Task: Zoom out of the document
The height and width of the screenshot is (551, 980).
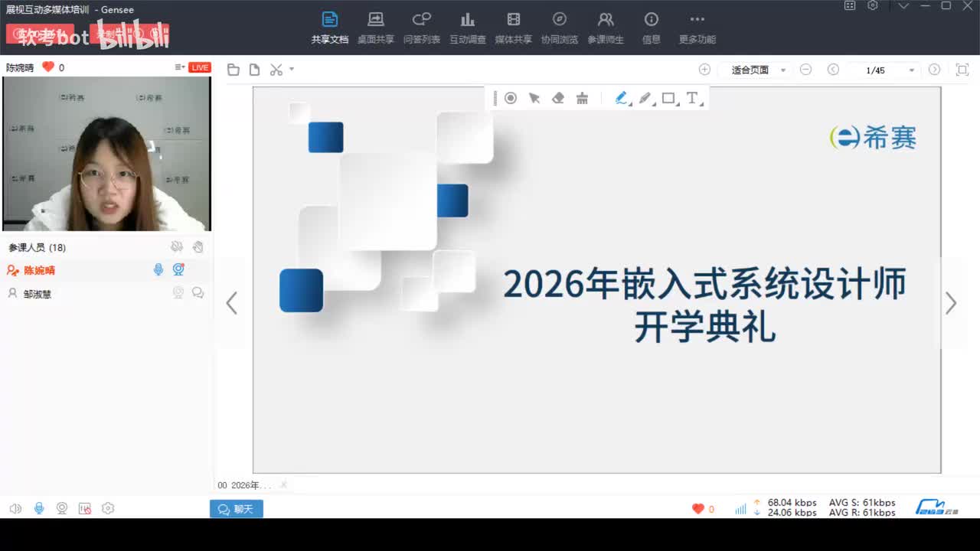Action: point(805,70)
